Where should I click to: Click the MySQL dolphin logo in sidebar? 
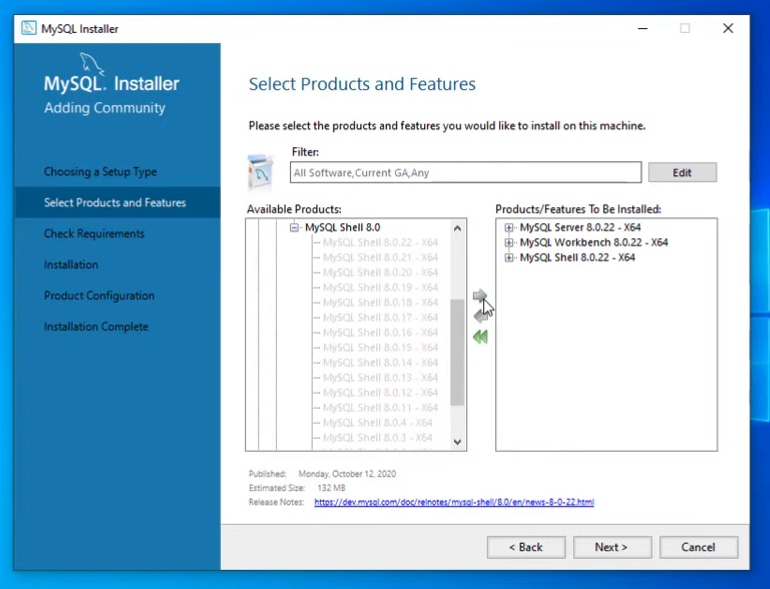(x=92, y=64)
